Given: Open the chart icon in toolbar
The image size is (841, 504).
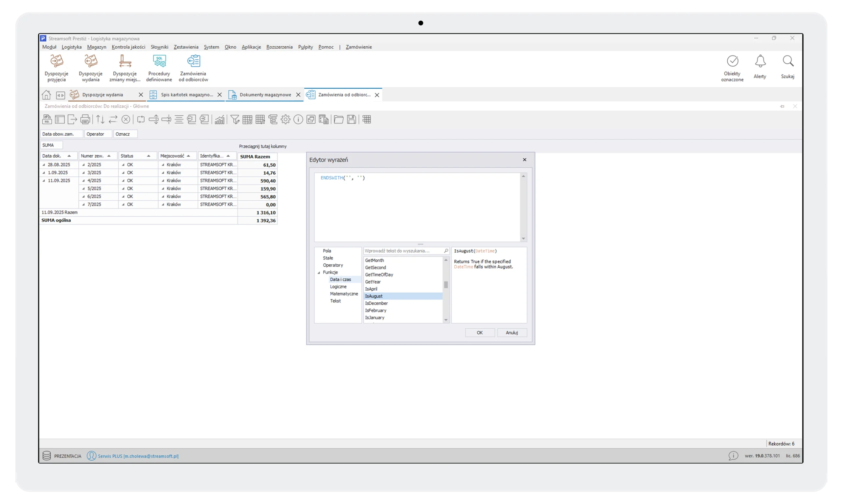Looking at the screenshot, I should tap(219, 120).
